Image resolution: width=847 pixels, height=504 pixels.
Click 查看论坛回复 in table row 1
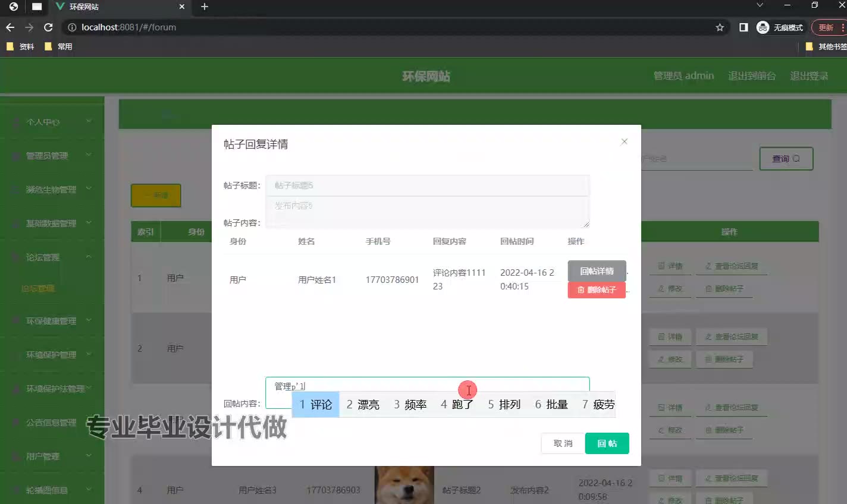pos(732,266)
